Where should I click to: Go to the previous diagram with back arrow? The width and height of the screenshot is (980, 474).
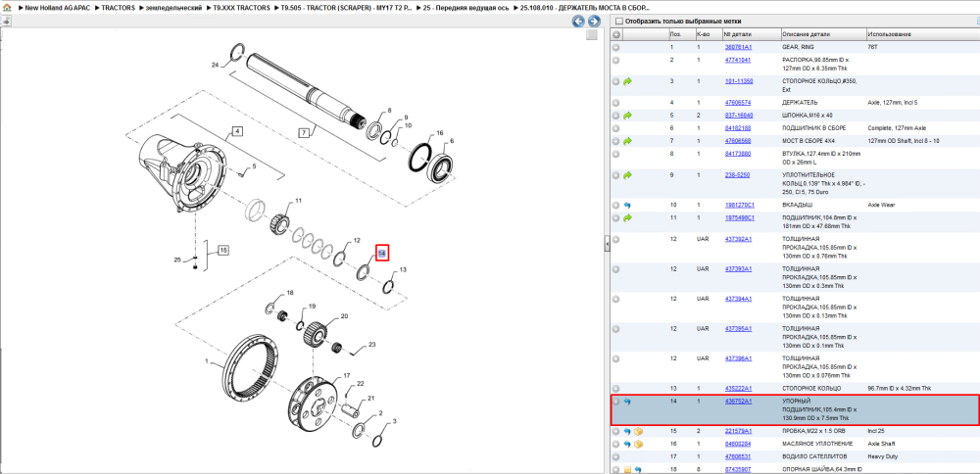tap(578, 22)
